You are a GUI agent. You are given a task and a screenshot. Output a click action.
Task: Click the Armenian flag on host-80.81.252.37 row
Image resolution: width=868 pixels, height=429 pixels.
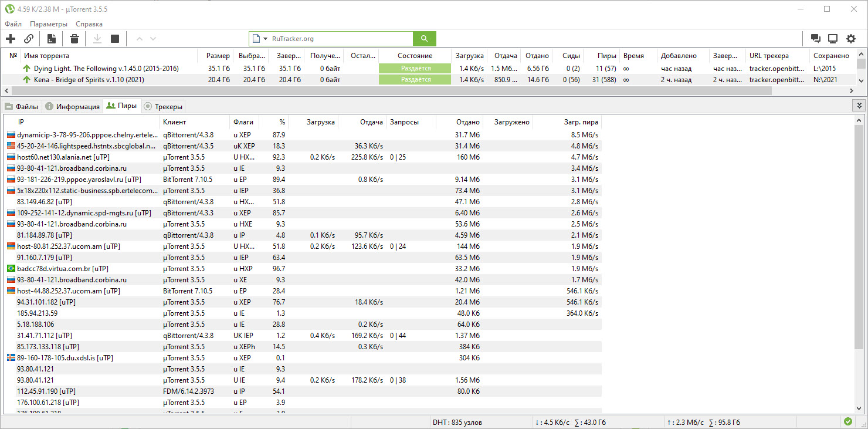11,246
